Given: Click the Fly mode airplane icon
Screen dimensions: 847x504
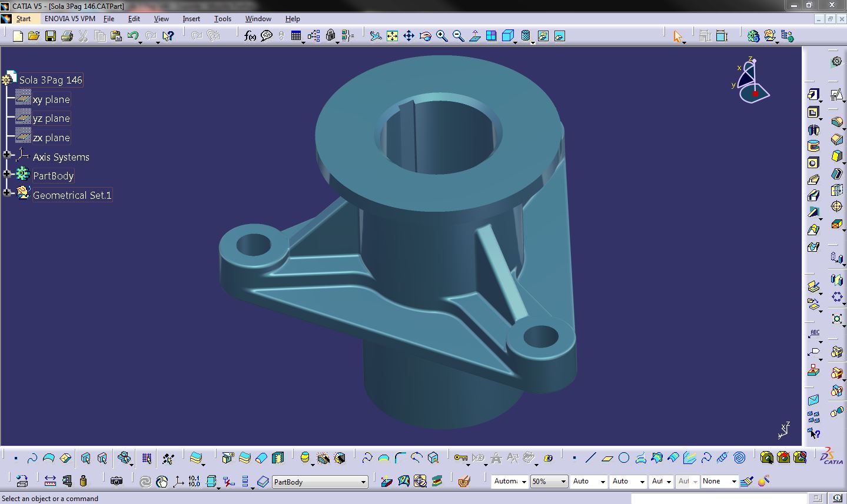Looking at the screenshot, I should [376, 36].
